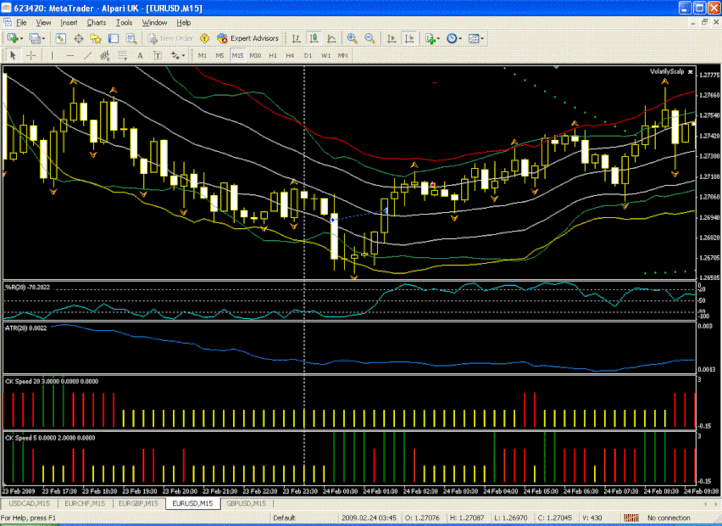Select the Arrows objects icon
This screenshot has width=722, height=526.
pyautogui.click(x=175, y=56)
